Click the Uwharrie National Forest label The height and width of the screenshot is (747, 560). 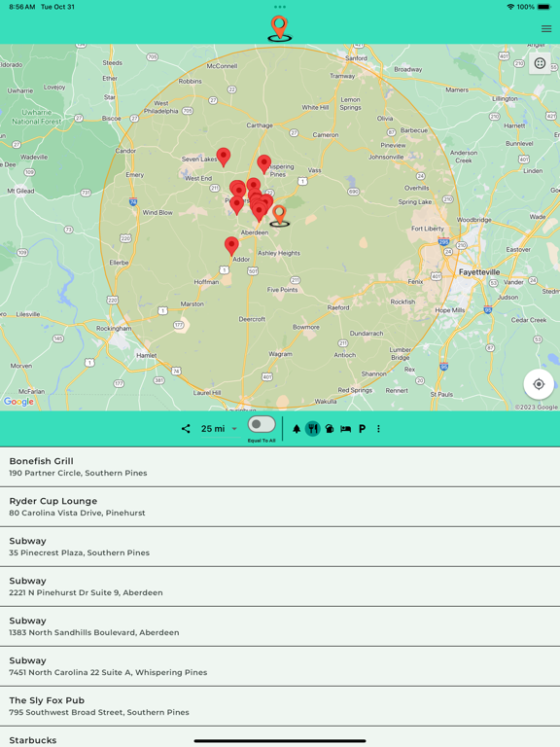coord(37,117)
